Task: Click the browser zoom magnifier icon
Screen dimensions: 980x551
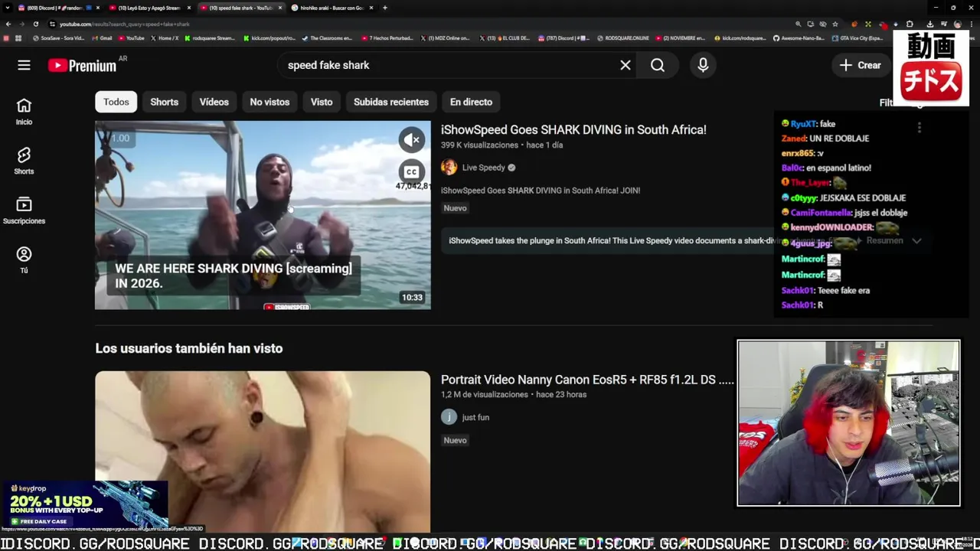Action: [799, 24]
